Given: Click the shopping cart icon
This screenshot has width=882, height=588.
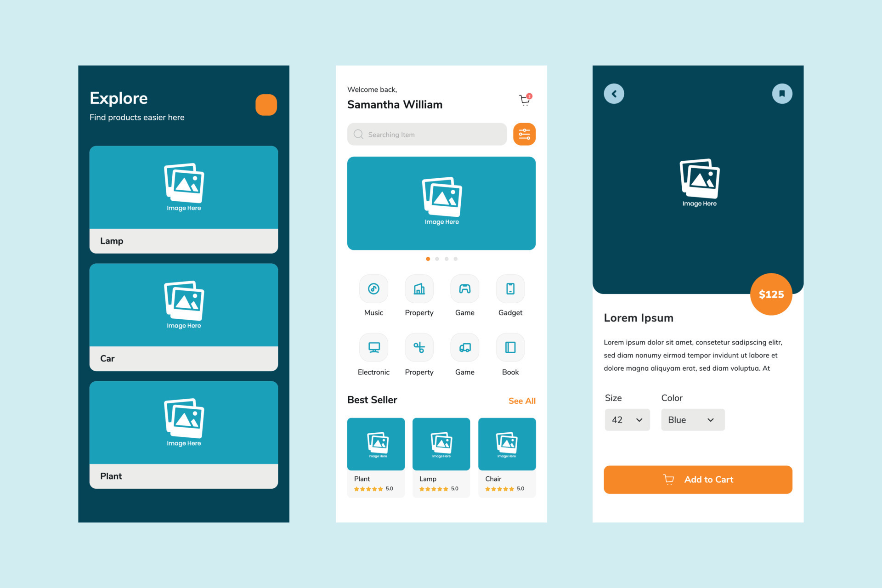Looking at the screenshot, I should point(525,100).
